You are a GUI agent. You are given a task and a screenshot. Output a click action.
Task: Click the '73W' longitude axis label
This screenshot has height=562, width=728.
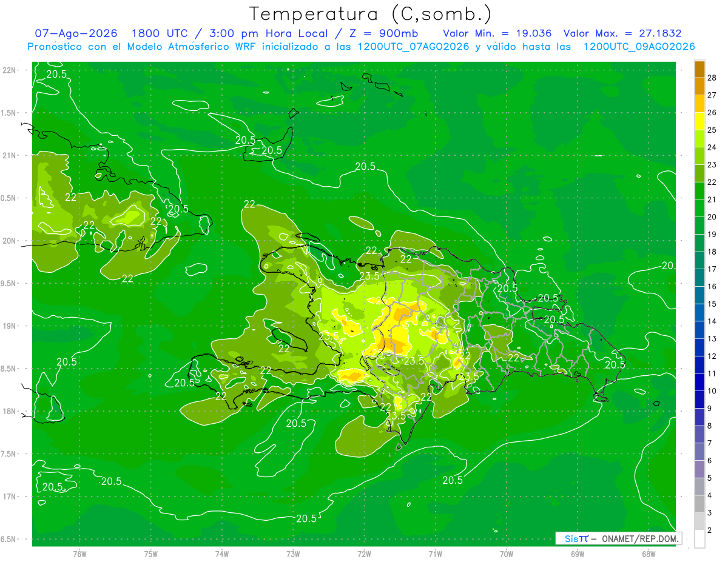pyautogui.click(x=293, y=554)
